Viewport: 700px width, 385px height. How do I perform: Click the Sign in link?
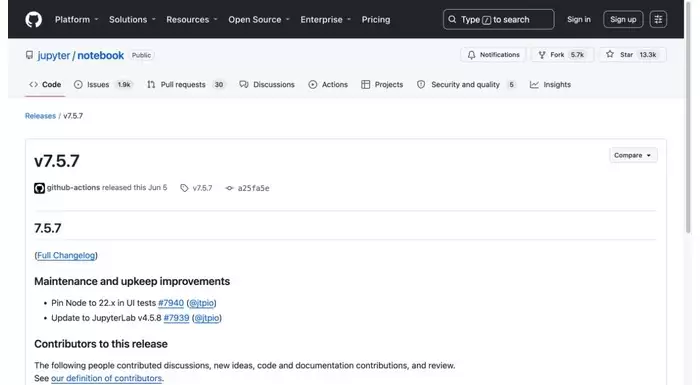(x=579, y=20)
